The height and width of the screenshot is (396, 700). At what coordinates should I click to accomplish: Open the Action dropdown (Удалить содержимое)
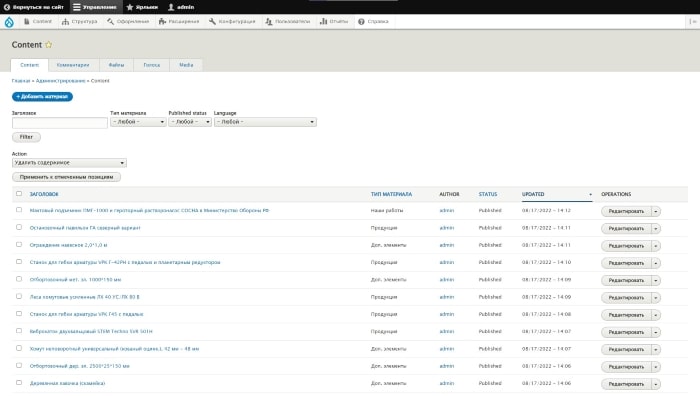click(x=69, y=163)
